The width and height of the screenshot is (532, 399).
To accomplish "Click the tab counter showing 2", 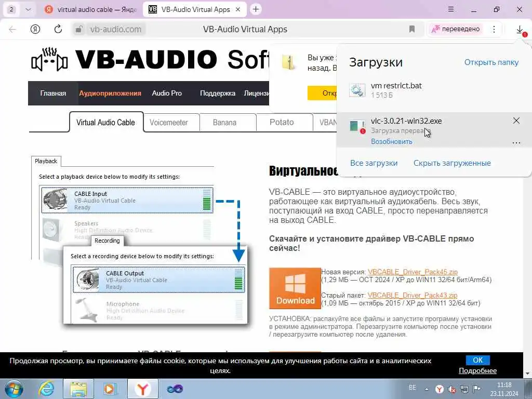I will pos(11,9).
